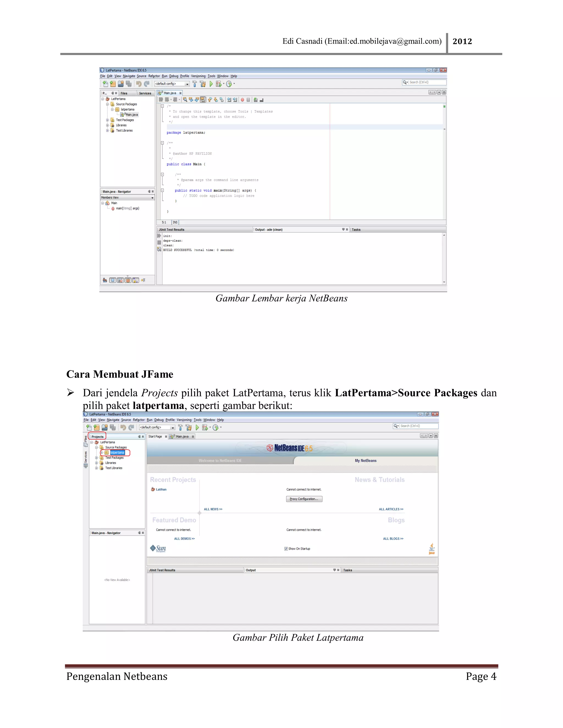The width and height of the screenshot is (563, 728).
Task: Open Tools menu in the lower screenshot
Action: (x=197, y=420)
